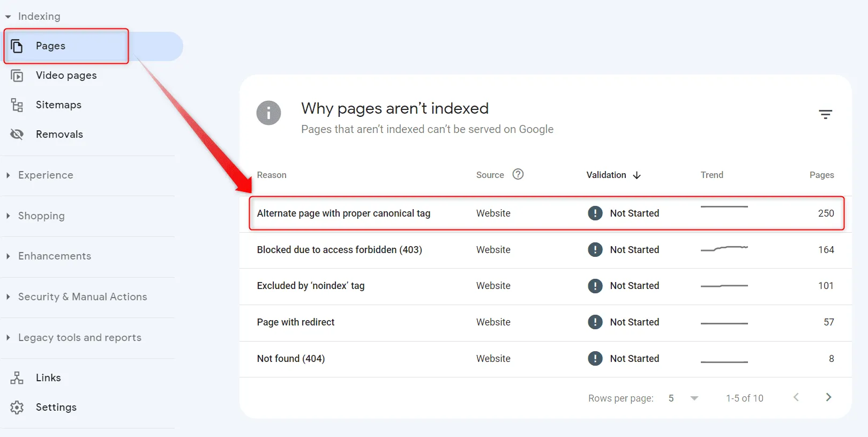Open Blocked due to access forbidden (403) row
Viewport: 868px width, 437px height.
click(545, 250)
